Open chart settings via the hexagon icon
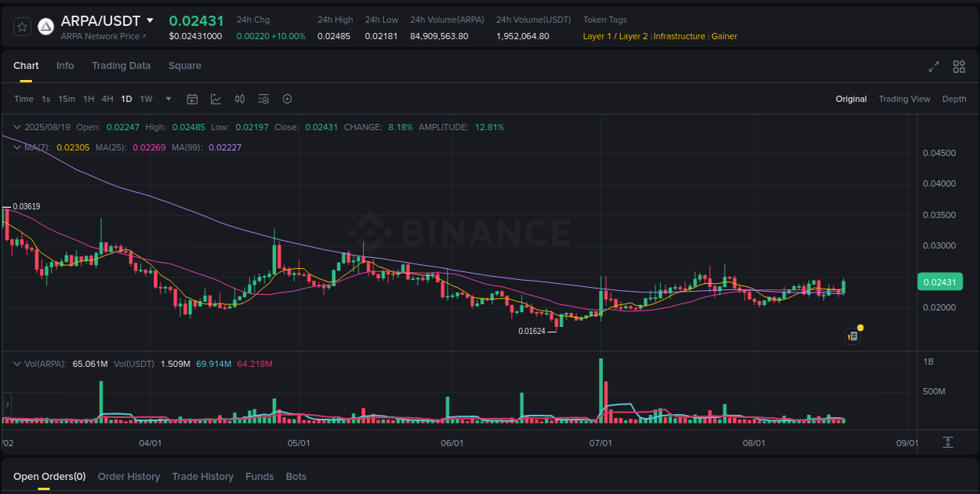The width and height of the screenshot is (980, 494). 287,99
